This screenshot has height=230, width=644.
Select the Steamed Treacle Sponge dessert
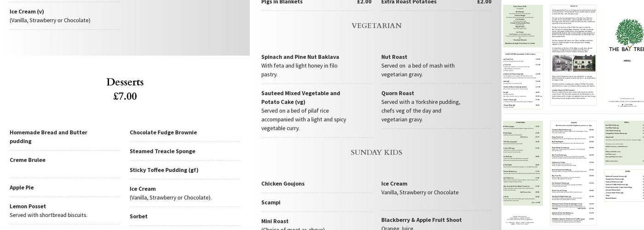pyautogui.click(x=162, y=151)
